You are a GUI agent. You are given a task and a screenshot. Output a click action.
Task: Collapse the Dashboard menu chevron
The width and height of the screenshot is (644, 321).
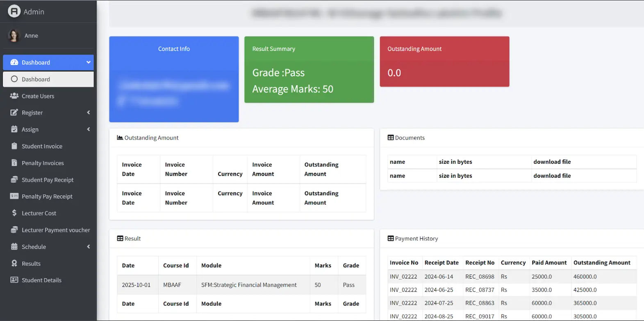88,62
